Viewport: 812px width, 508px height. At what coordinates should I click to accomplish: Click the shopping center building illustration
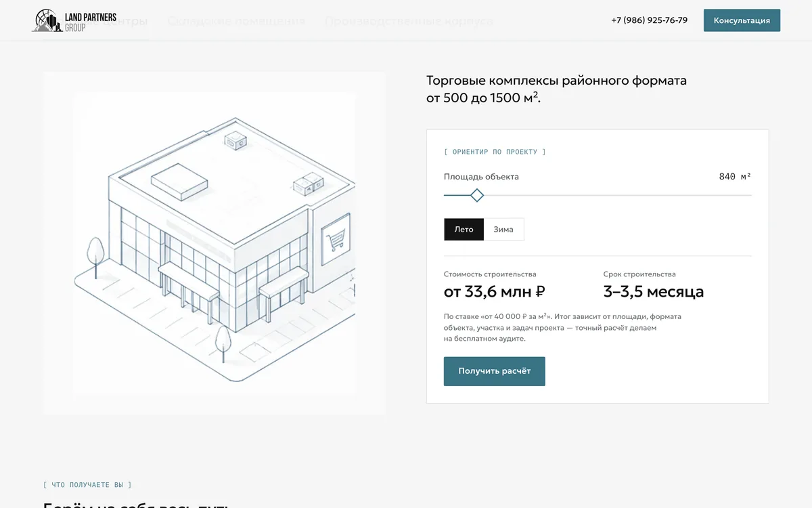pos(215,243)
